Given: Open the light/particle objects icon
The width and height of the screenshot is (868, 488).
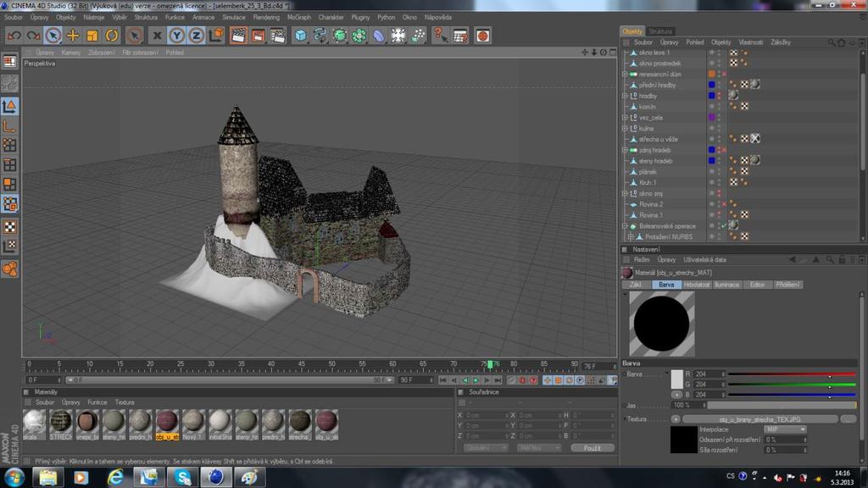Looking at the screenshot, I should pyautogui.click(x=418, y=36).
